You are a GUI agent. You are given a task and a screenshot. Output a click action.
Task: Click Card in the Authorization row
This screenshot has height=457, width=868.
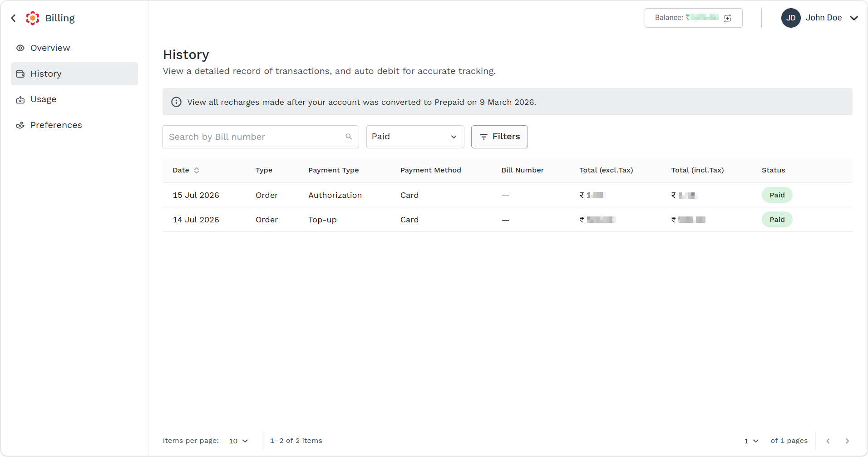click(409, 195)
